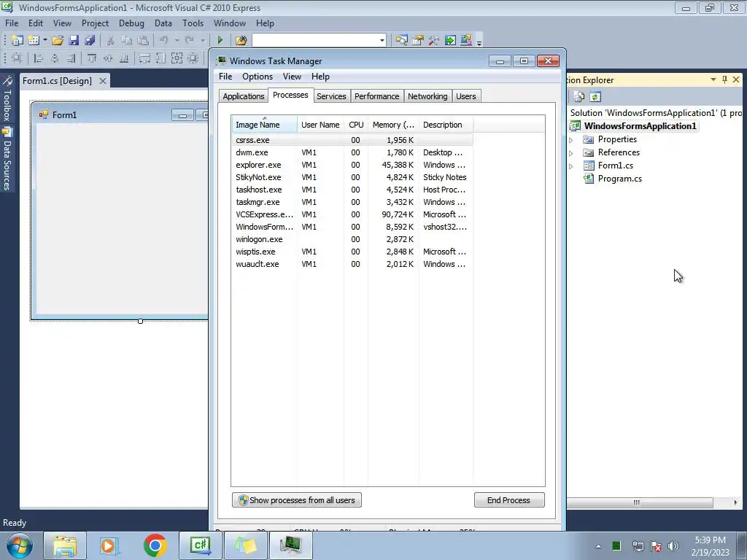Open the Redo history dropdown arrow
The width and height of the screenshot is (747, 560).
(203, 41)
